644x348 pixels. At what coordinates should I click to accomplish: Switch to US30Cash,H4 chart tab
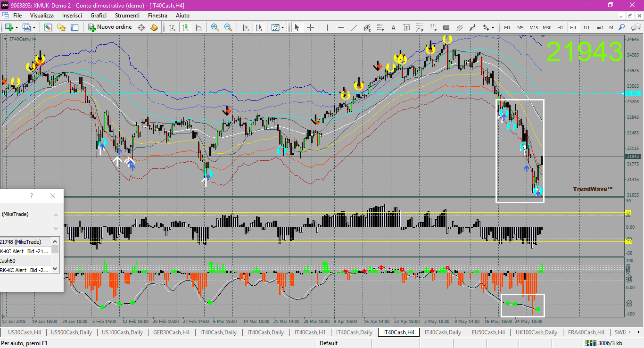[25, 332]
